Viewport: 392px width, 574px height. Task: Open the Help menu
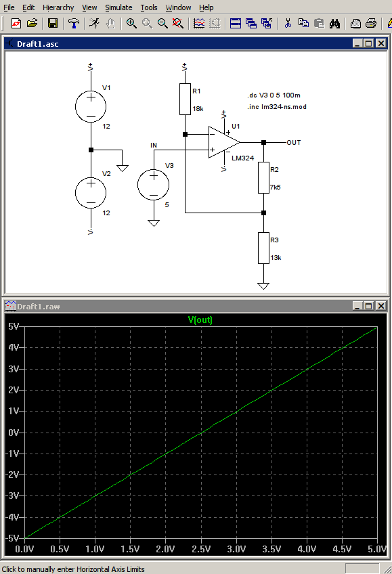coord(206,7)
